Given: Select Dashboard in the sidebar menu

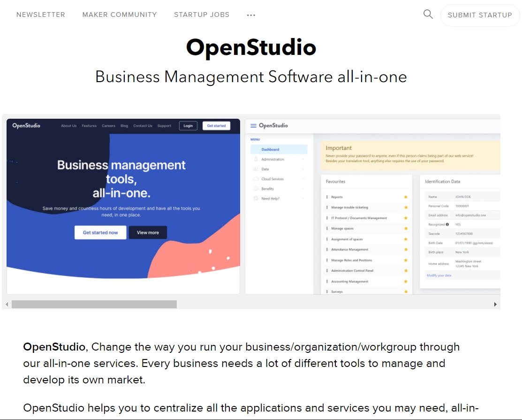Looking at the screenshot, I should [279, 150].
